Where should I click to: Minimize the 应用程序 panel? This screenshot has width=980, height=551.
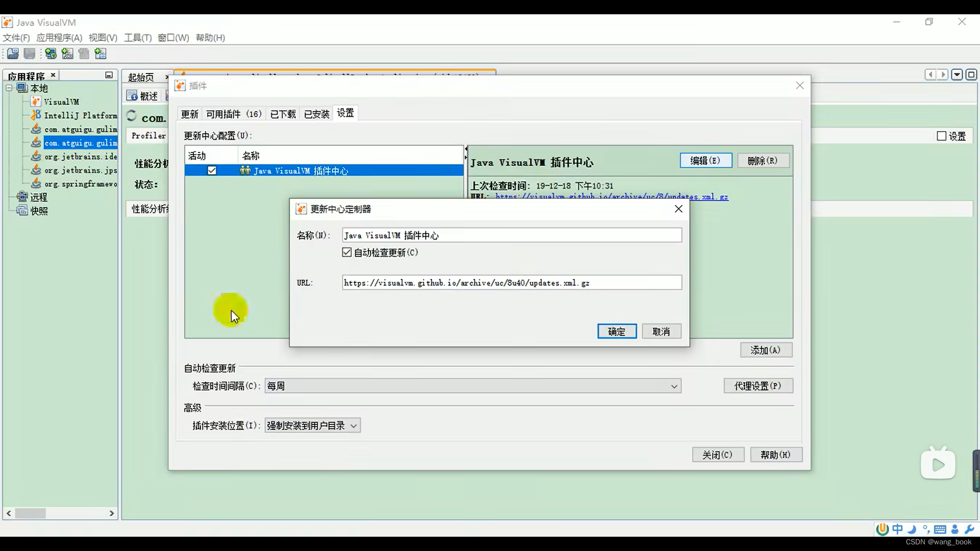point(109,75)
